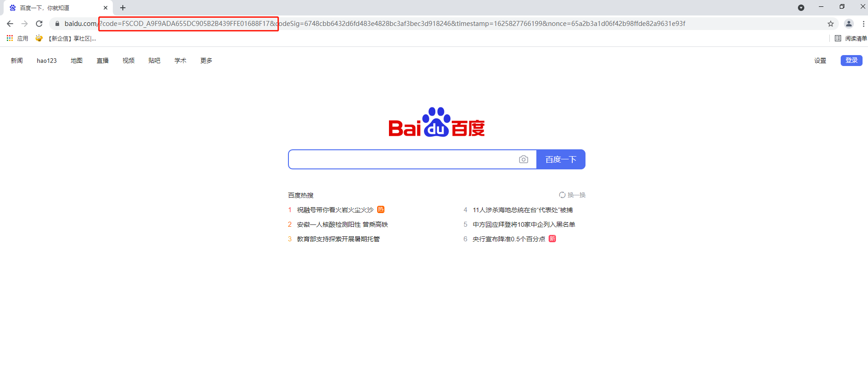
Task: Open hot search 教育部支持探索开展暑期托管
Action: (338, 239)
